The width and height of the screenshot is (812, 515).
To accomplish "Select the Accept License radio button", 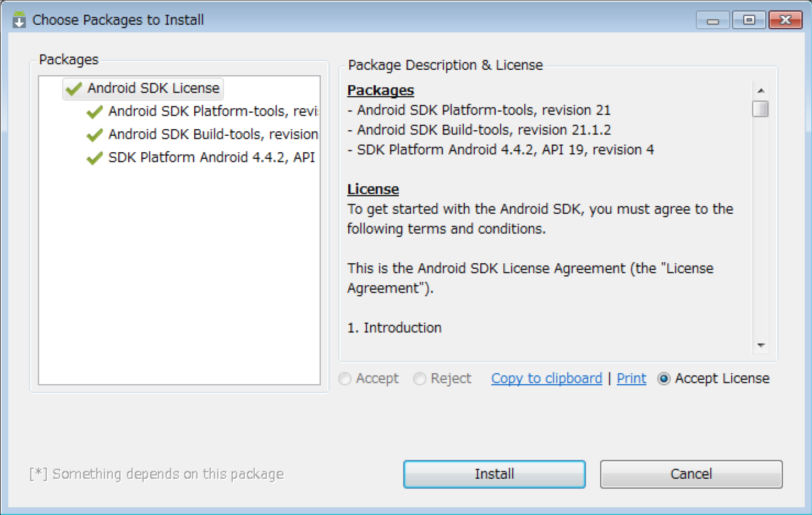I will (x=664, y=379).
